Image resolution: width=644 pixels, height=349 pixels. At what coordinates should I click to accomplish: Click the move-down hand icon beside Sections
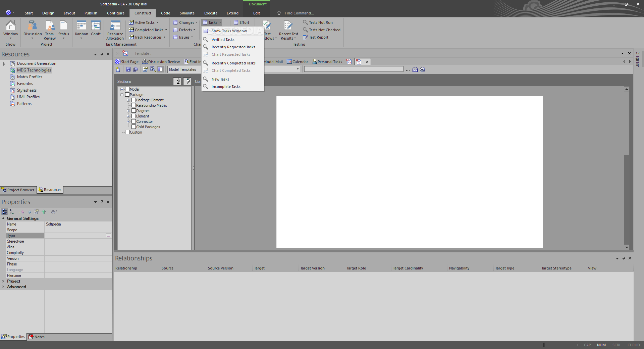point(187,81)
